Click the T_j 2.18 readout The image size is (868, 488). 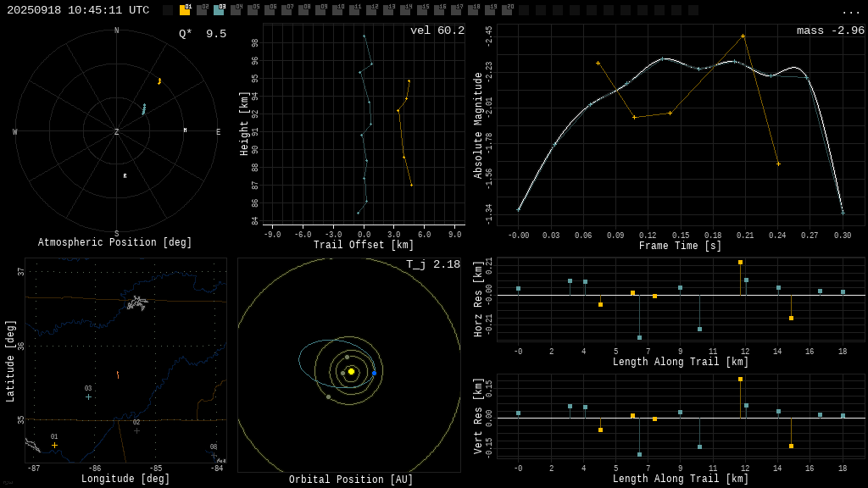point(433,264)
